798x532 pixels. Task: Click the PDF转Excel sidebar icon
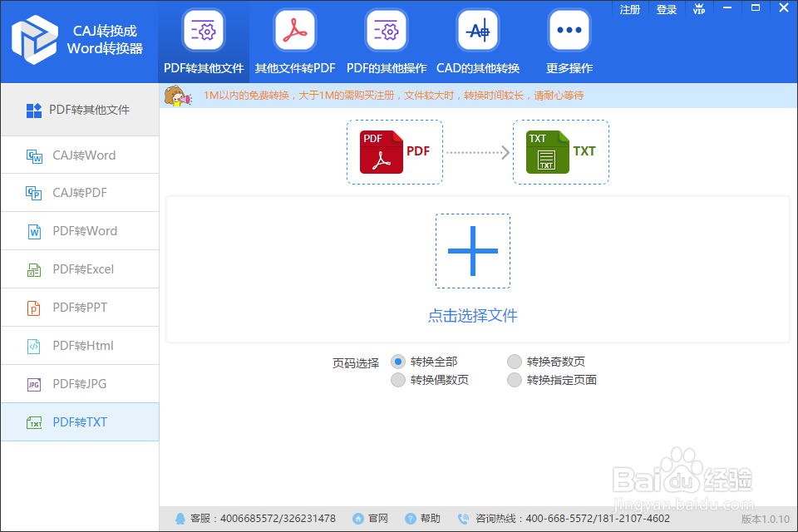(34, 270)
